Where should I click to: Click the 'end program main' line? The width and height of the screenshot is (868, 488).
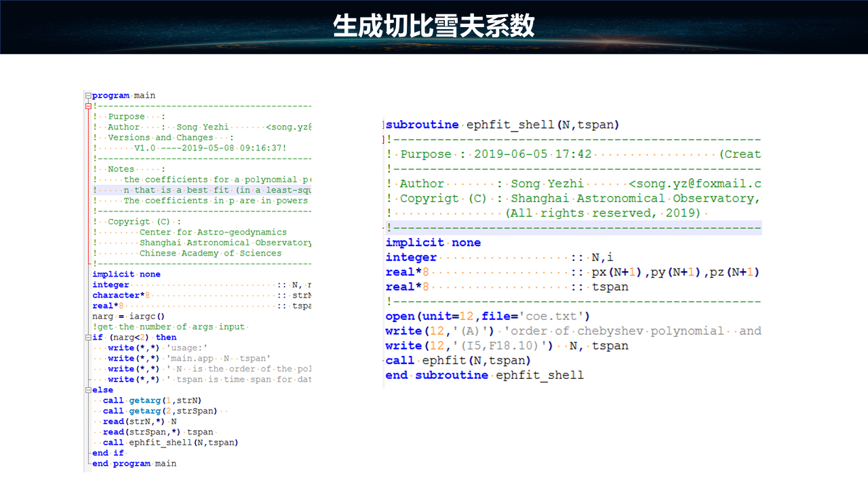(134, 464)
